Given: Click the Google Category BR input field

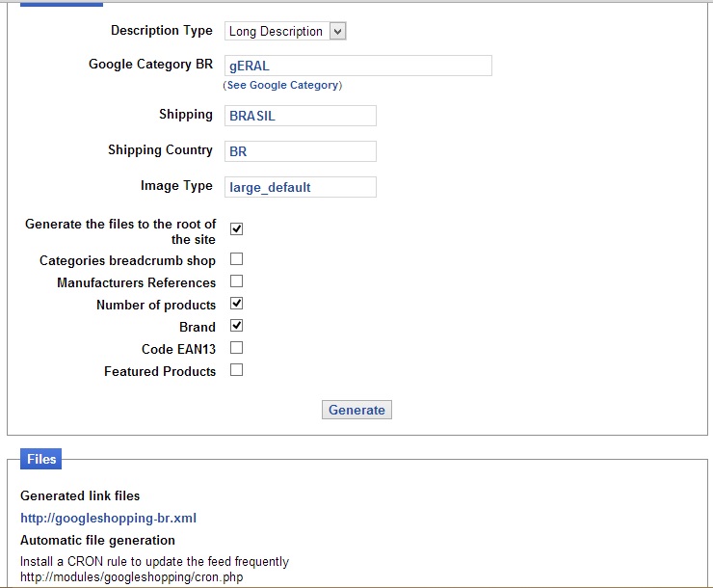Looking at the screenshot, I should click(357, 66).
